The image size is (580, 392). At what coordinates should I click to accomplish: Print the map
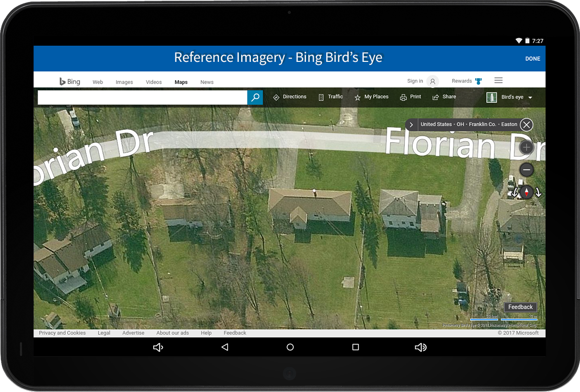tap(410, 97)
